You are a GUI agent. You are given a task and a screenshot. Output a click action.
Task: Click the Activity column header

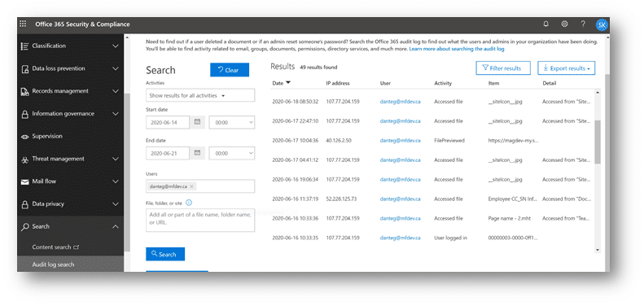(443, 83)
